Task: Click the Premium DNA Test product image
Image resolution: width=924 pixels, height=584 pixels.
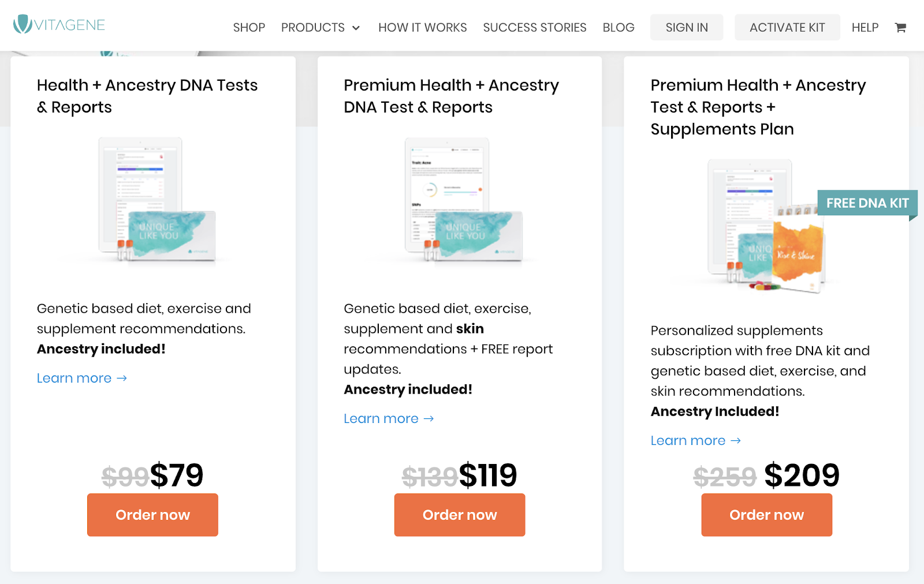Action: tap(462, 200)
